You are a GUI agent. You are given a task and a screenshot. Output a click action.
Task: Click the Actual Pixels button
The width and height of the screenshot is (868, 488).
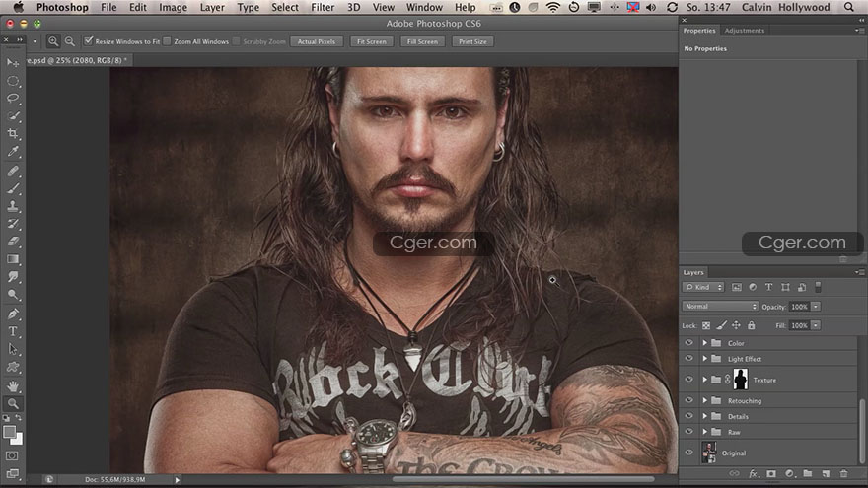(317, 41)
